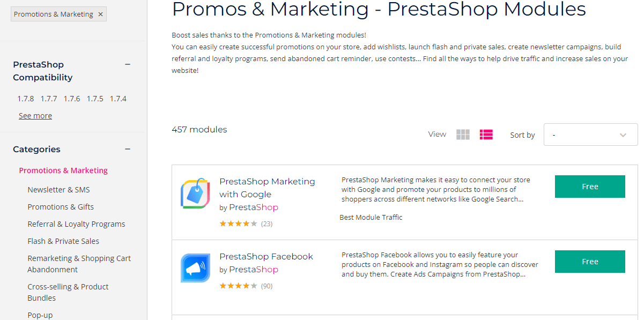Open PrestaShop Facebook star rating reviews
The width and height of the screenshot is (644, 320).
click(x=246, y=286)
